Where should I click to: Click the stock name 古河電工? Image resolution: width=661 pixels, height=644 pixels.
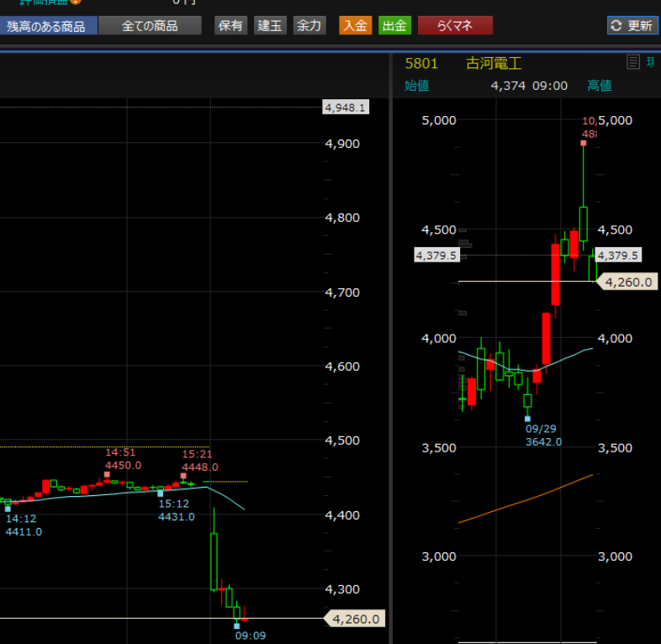(x=494, y=64)
